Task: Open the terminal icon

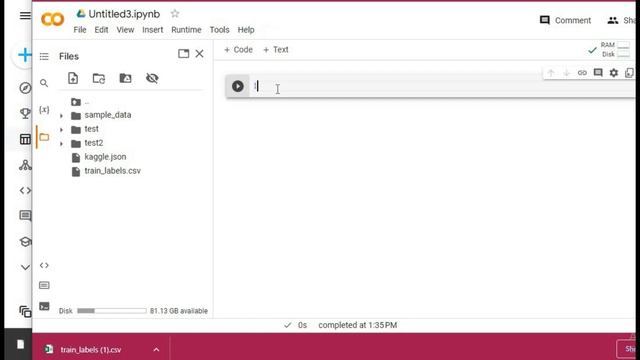Action: click(44, 306)
